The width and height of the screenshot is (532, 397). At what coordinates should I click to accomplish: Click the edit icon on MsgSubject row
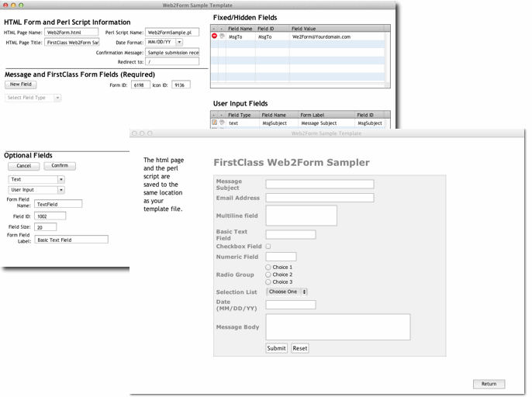click(215, 123)
